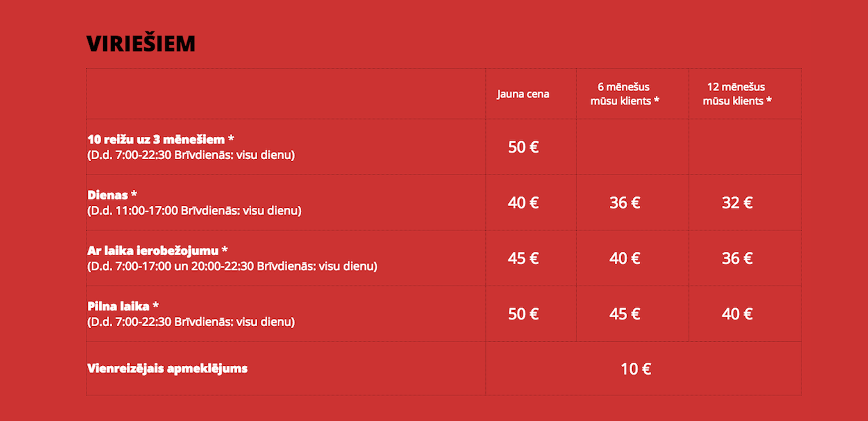Select the 45 € Ar laika ierobežojumu price
The height and width of the screenshot is (421, 868).
(523, 258)
